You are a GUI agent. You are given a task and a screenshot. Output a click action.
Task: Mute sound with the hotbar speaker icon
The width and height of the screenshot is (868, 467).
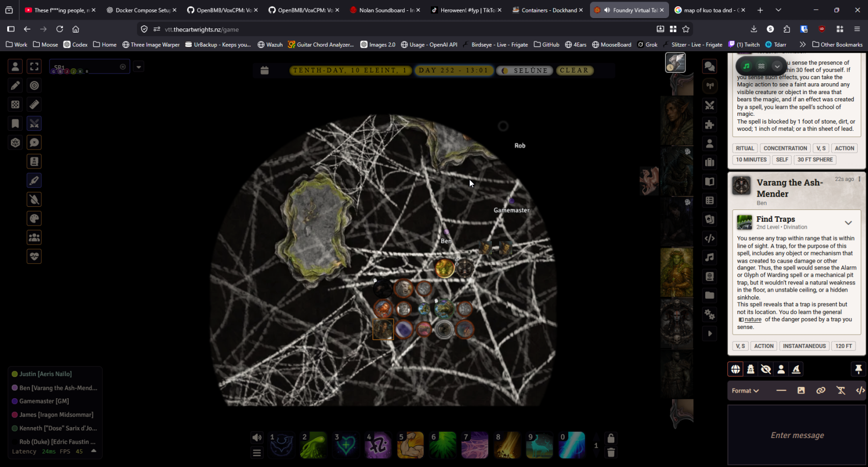pyautogui.click(x=257, y=438)
